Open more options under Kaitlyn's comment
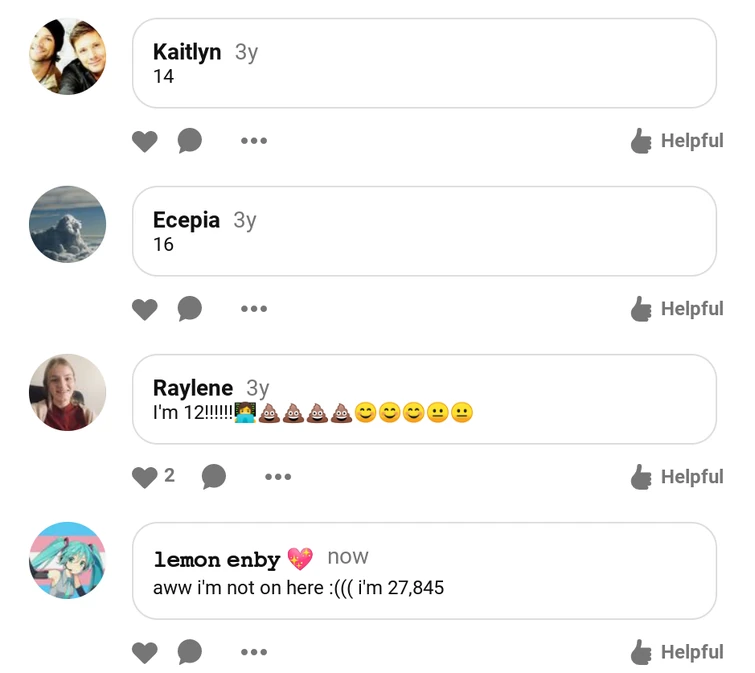The width and height of the screenshot is (755, 673). (x=254, y=141)
